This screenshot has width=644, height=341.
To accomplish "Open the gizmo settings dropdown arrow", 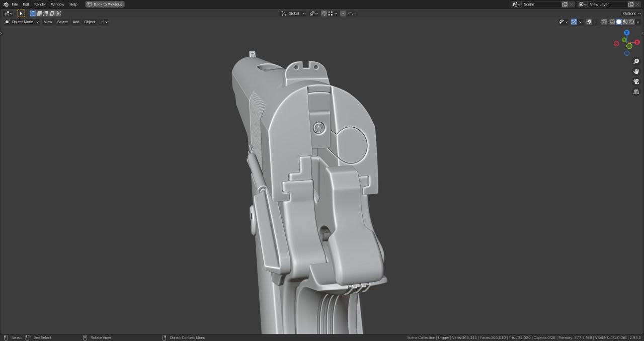I will pos(580,22).
